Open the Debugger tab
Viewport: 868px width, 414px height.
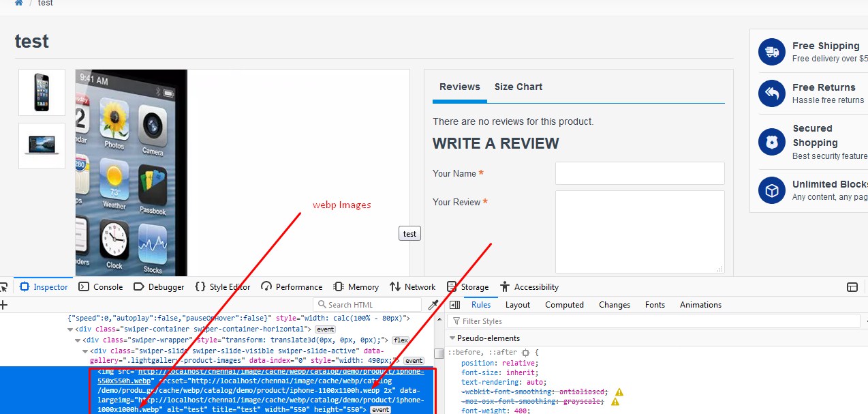159,287
